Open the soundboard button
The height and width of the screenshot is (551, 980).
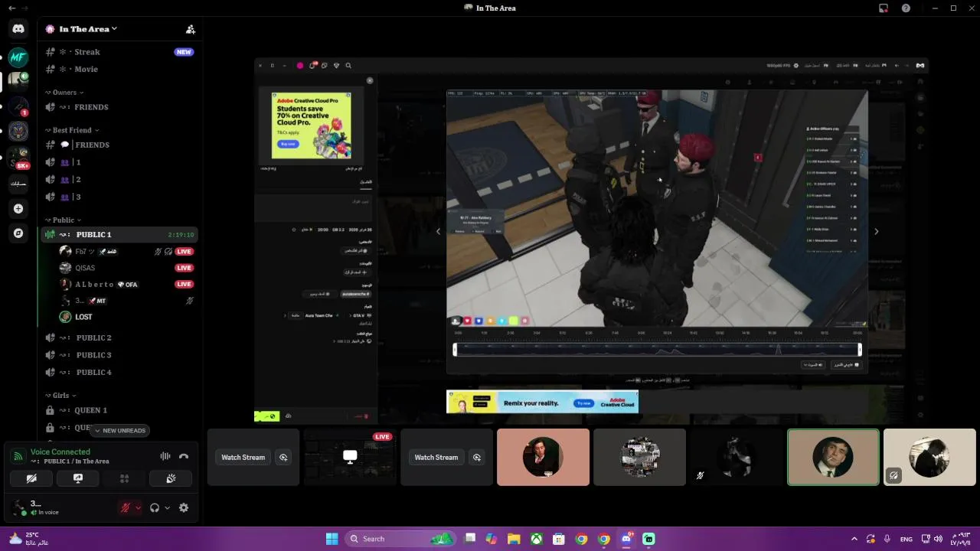[x=171, y=478]
